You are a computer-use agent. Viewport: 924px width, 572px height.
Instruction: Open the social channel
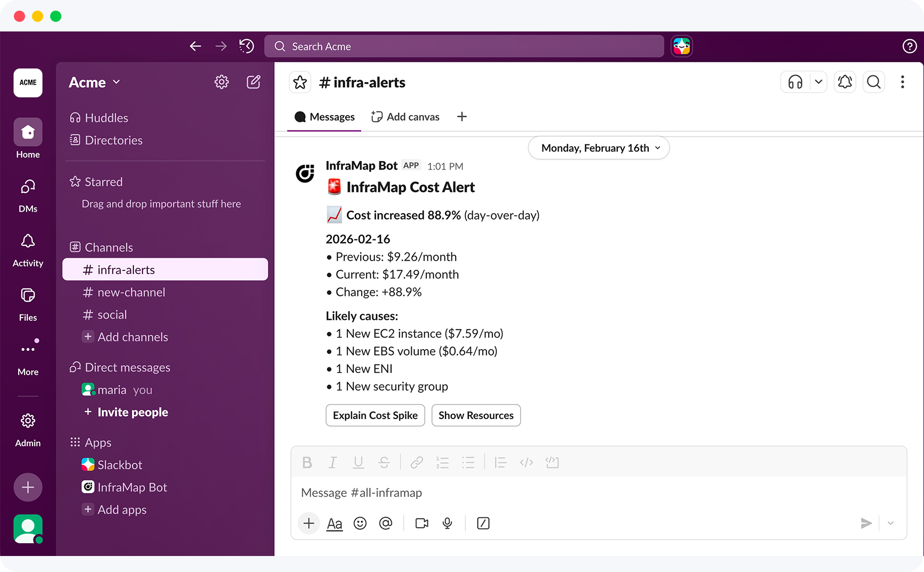pyautogui.click(x=112, y=315)
